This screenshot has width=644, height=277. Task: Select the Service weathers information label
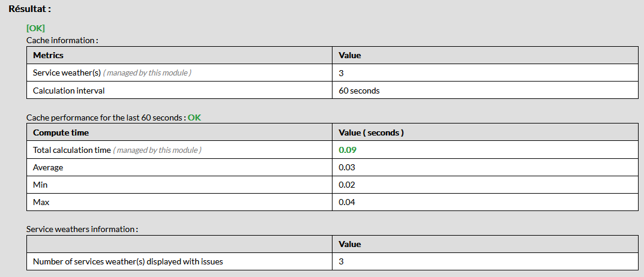point(82,229)
